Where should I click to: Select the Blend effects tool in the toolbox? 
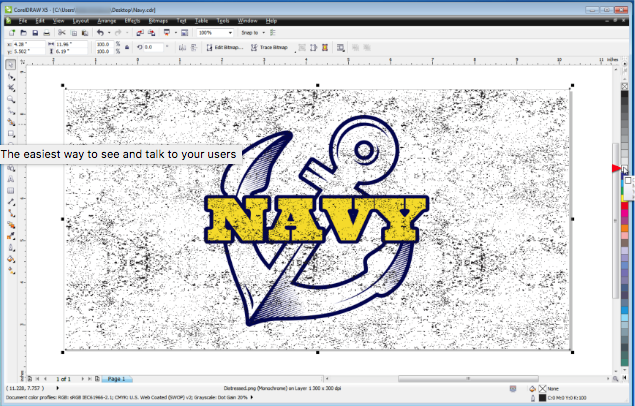click(11, 224)
